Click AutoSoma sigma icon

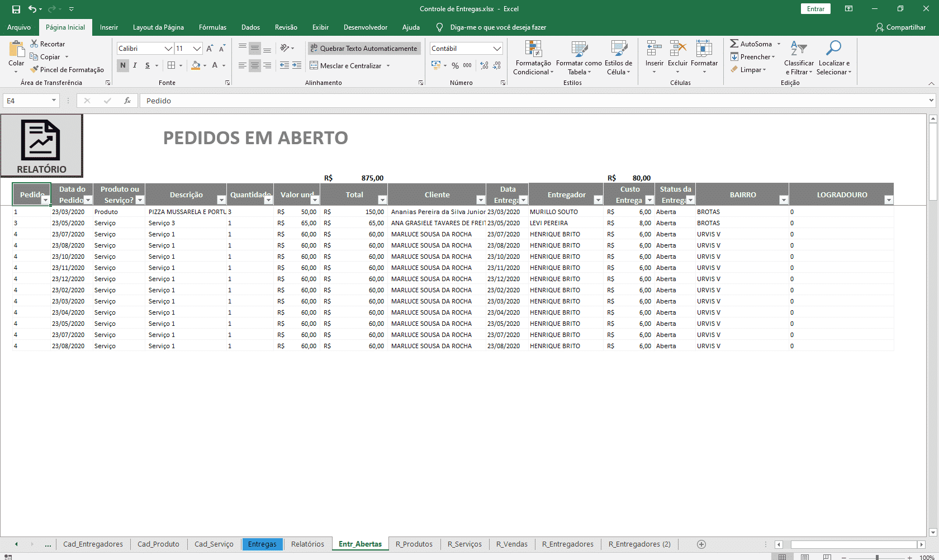pyautogui.click(x=734, y=44)
